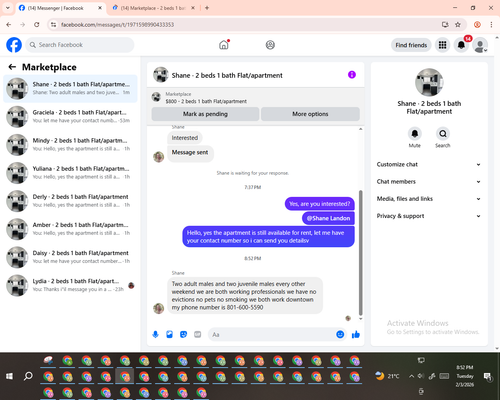Click the back arrow beside Marketplace

tap(12, 67)
